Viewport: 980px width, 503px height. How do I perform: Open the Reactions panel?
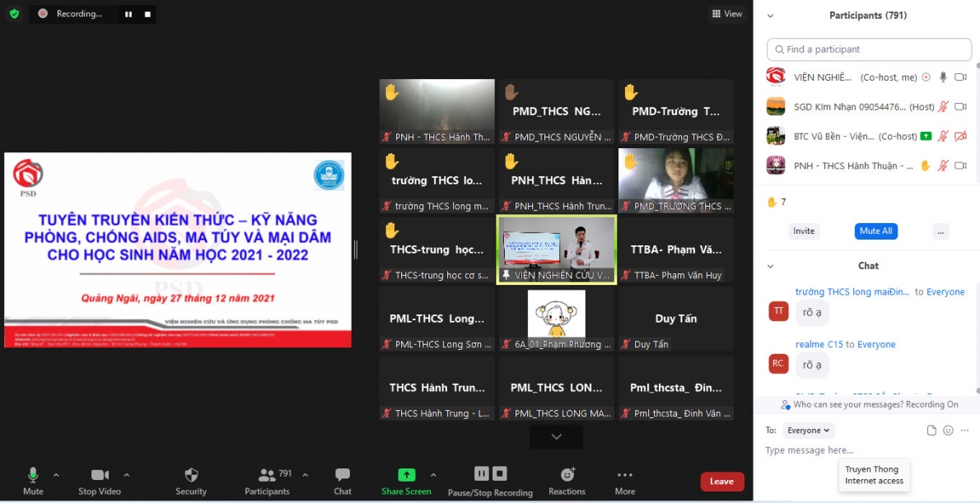566,474
